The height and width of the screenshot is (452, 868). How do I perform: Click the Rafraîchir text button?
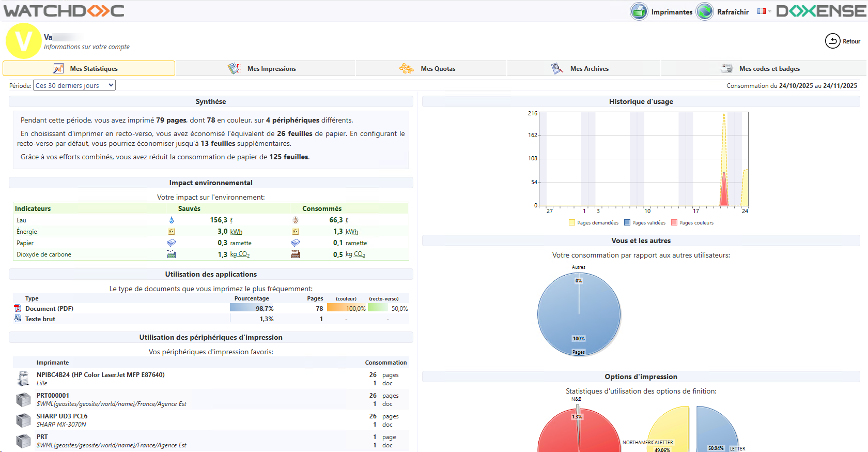coord(733,12)
